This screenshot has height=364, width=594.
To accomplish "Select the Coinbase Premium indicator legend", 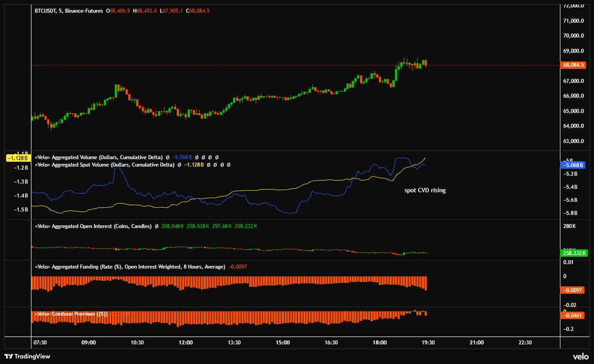I will point(71,314).
